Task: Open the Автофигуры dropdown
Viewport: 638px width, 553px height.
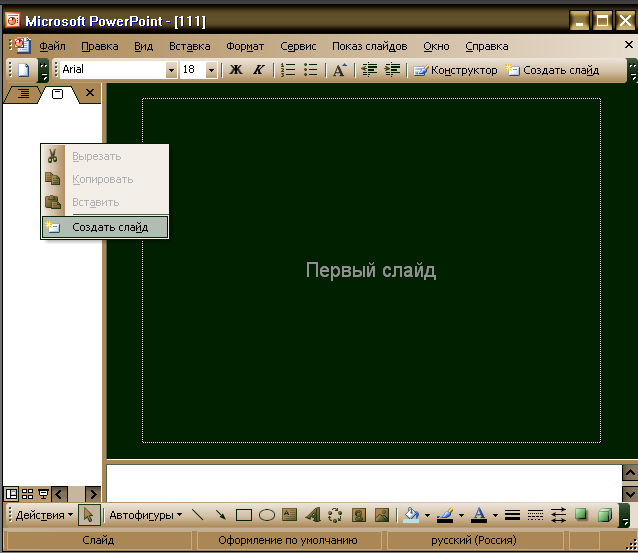Action: click(x=145, y=515)
